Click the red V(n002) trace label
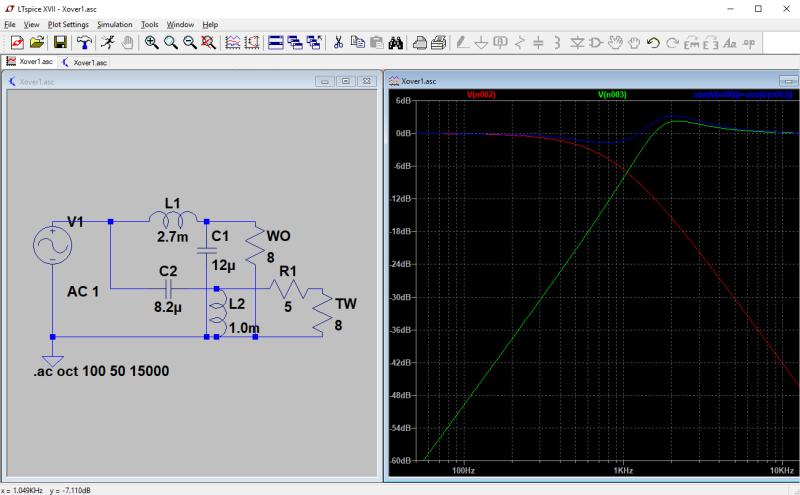 tap(481, 95)
